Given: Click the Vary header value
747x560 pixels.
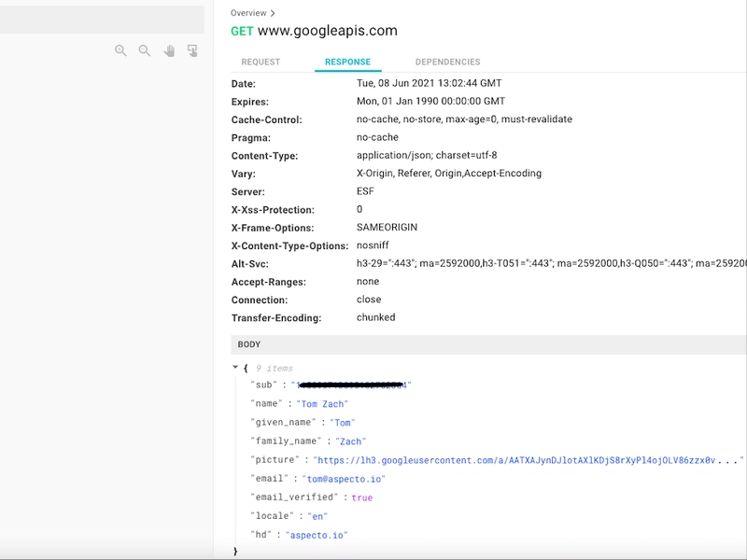Looking at the screenshot, I should click(449, 174).
